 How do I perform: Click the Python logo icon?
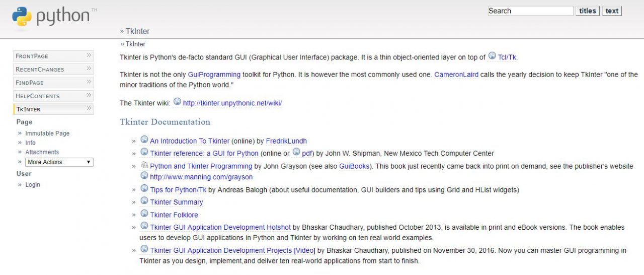point(22,17)
